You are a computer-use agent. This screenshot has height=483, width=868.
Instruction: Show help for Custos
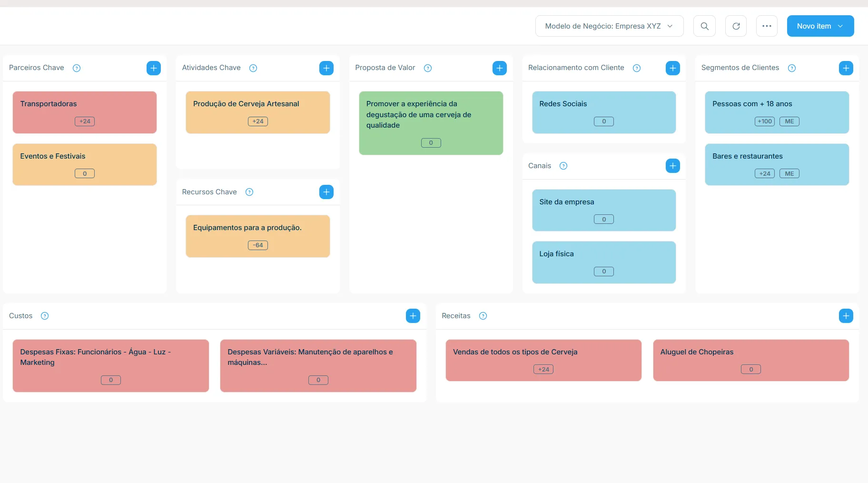[x=45, y=316]
